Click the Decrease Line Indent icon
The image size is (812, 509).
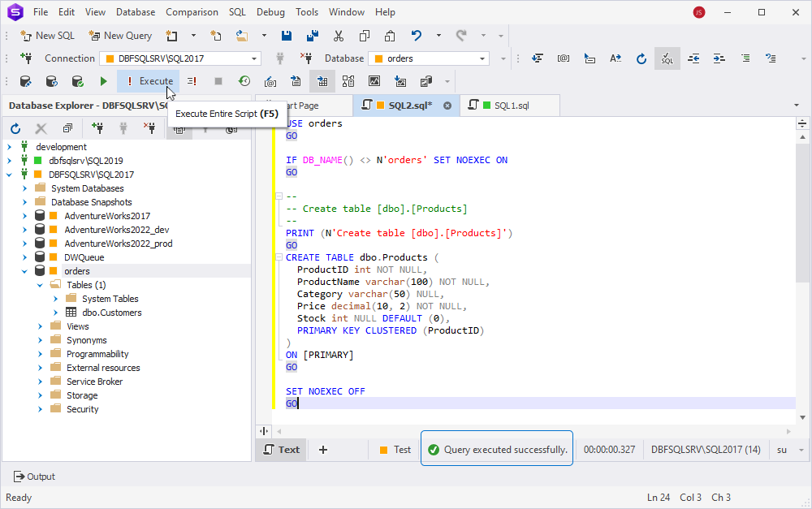point(693,58)
